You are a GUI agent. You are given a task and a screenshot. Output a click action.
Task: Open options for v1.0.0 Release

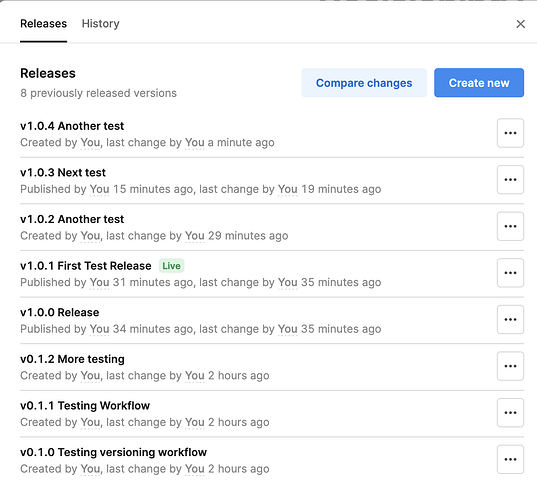click(510, 319)
